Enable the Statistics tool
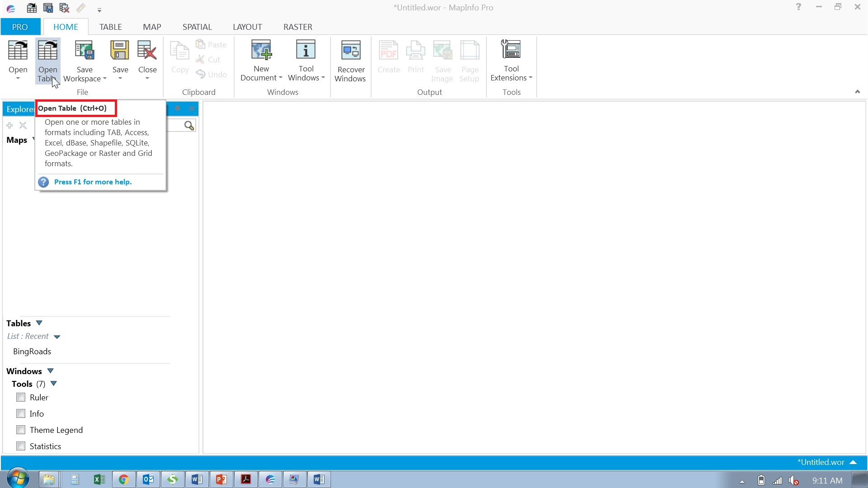This screenshot has height=488, width=868. (x=20, y=446)
